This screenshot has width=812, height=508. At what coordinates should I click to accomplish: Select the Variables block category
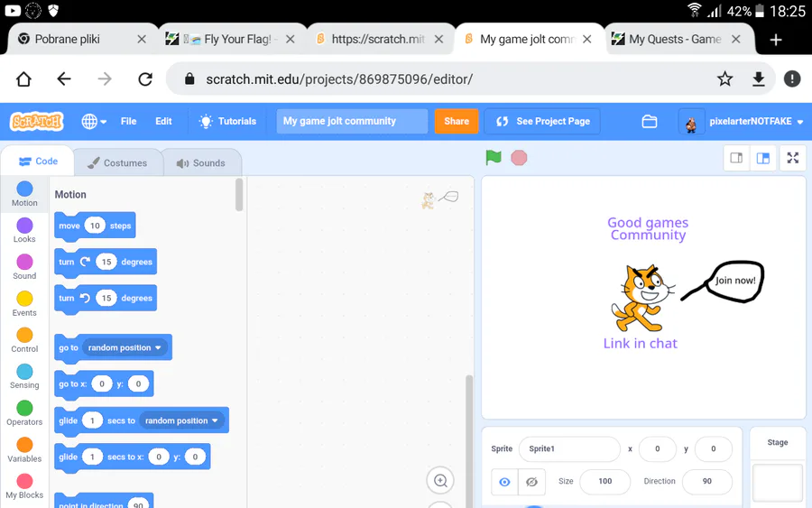pos(24,450)
